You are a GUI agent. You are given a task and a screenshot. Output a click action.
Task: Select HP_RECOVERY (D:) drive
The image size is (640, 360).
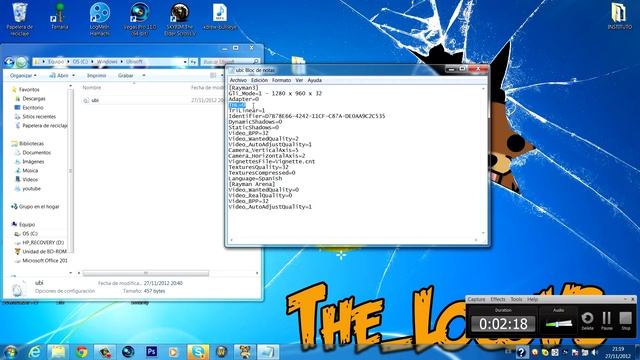tap(43, 242)
